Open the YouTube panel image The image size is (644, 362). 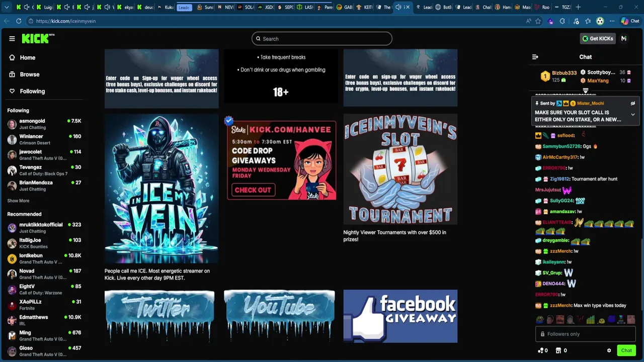coord(279,315)
